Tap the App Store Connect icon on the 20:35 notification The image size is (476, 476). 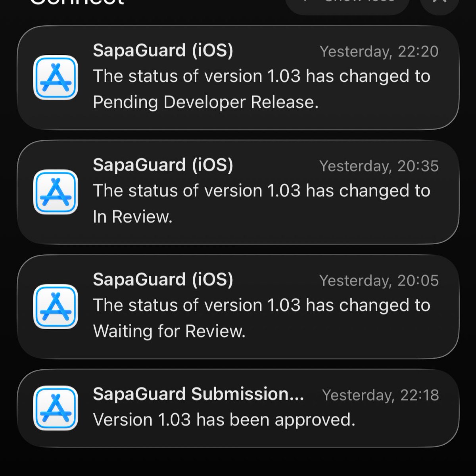pos(56,192)
